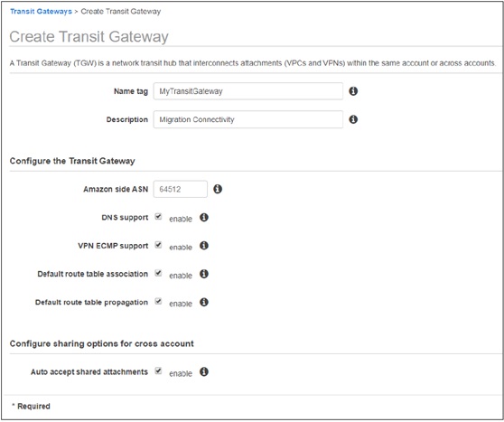The image size is (504, 422).
Task: Toggle Default route table propagation checkbox
Action: tap(158, 302)
